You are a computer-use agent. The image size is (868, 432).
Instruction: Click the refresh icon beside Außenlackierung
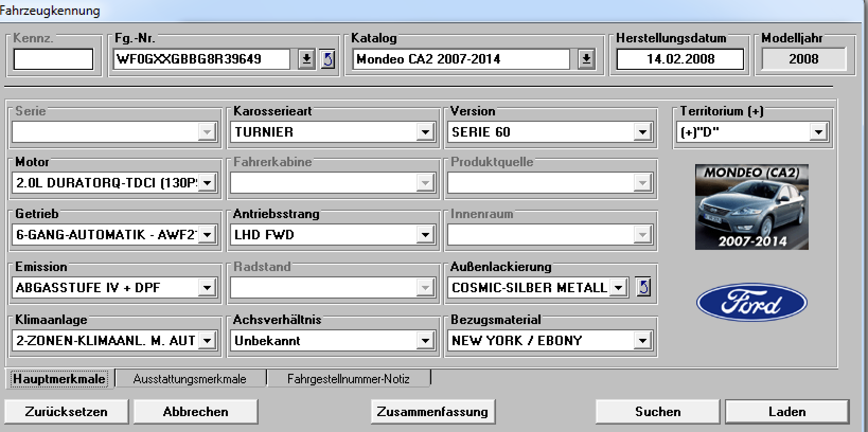point(643,287)
